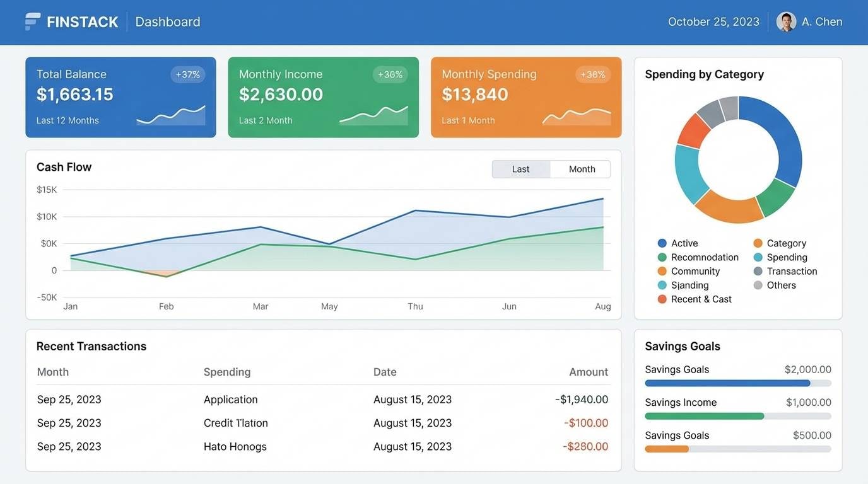868x484 pixels.
Task: Click the FINSTACK logo icon
Action: point(32,21)
